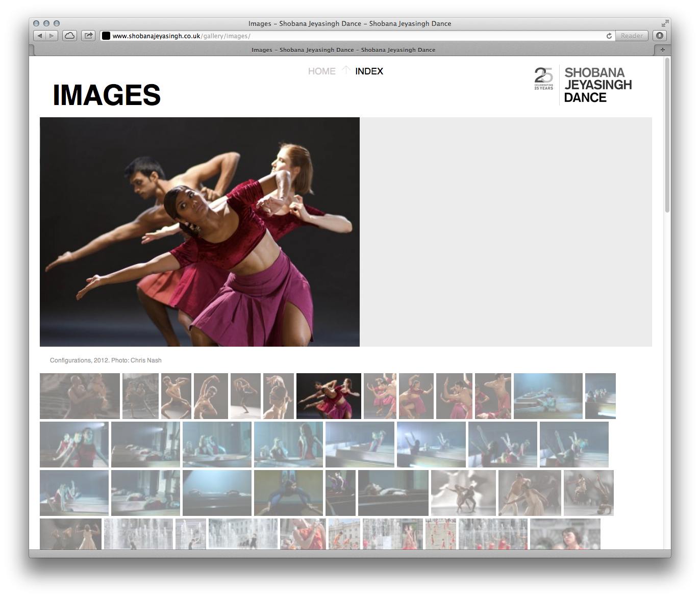This screenshot has height=598, width=700.
Task: Select the highlighted magenta Configurations thumbnail
Action: click(329, 396)
